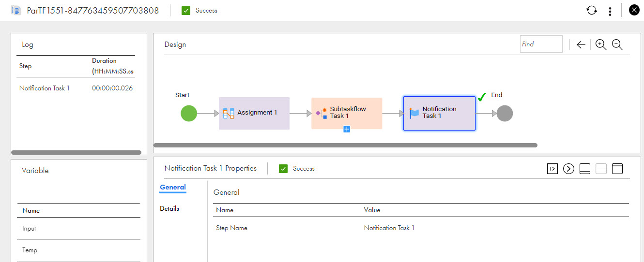Switch to bottom-docked panel layout icon

[585, 168]
